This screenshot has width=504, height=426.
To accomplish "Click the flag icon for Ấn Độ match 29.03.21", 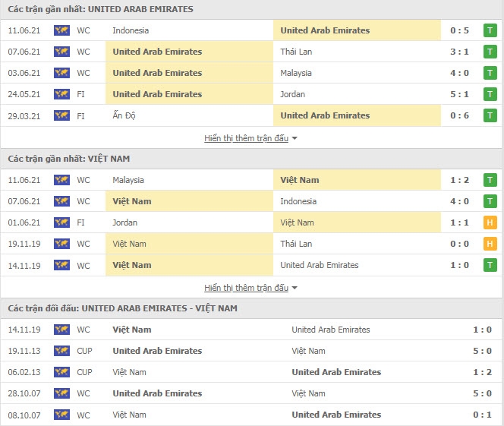I will coord(61,115).
